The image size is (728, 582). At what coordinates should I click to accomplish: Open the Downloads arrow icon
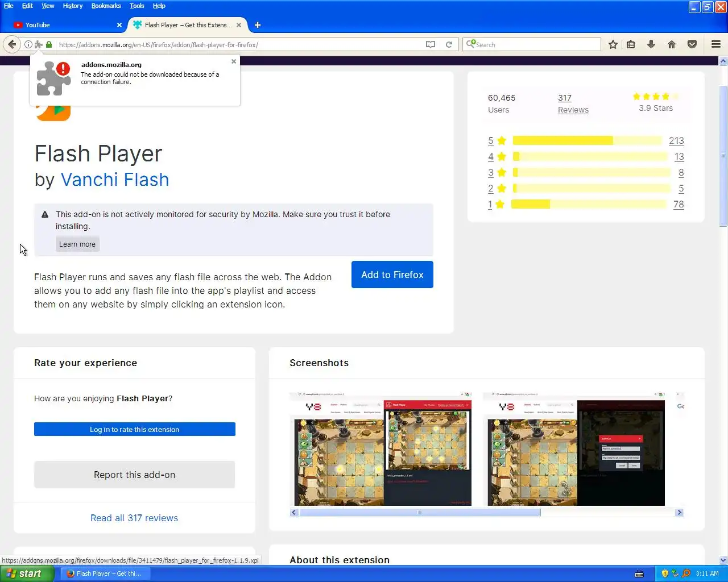click(651, 44)
